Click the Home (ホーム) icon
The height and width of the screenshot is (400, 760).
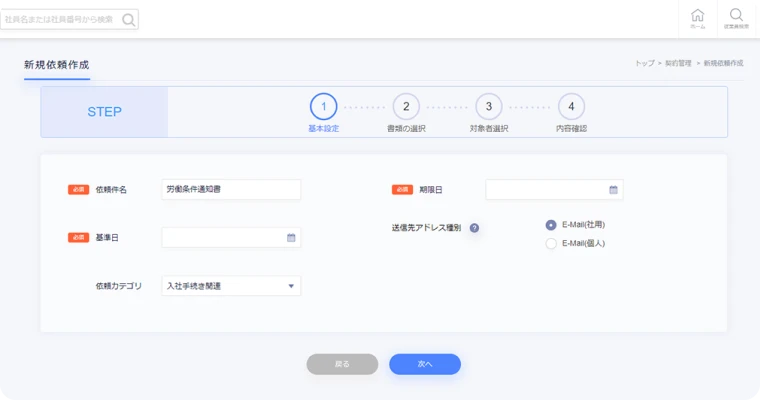tap(697, 18)
